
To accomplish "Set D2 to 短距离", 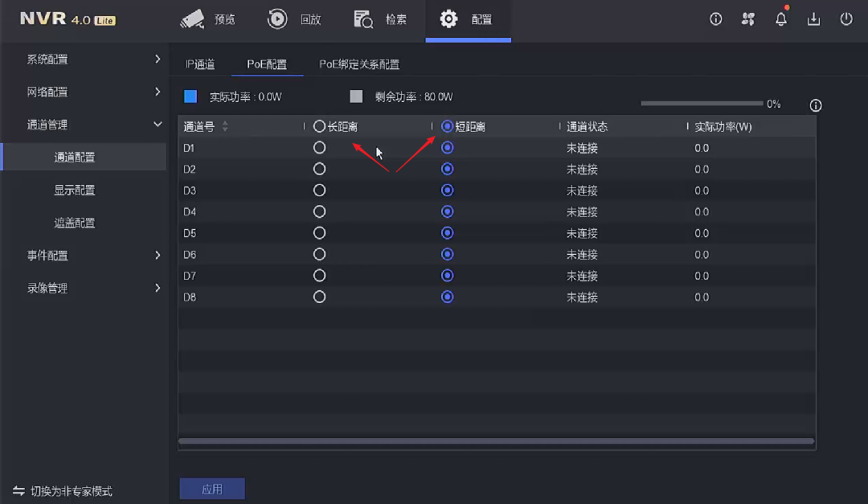I will (448, 169).
